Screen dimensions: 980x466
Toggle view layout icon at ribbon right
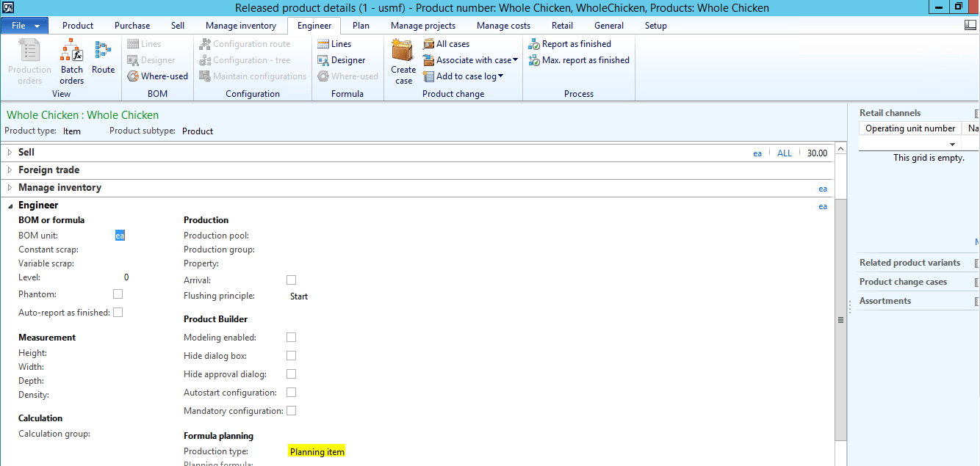click(970, 25)
